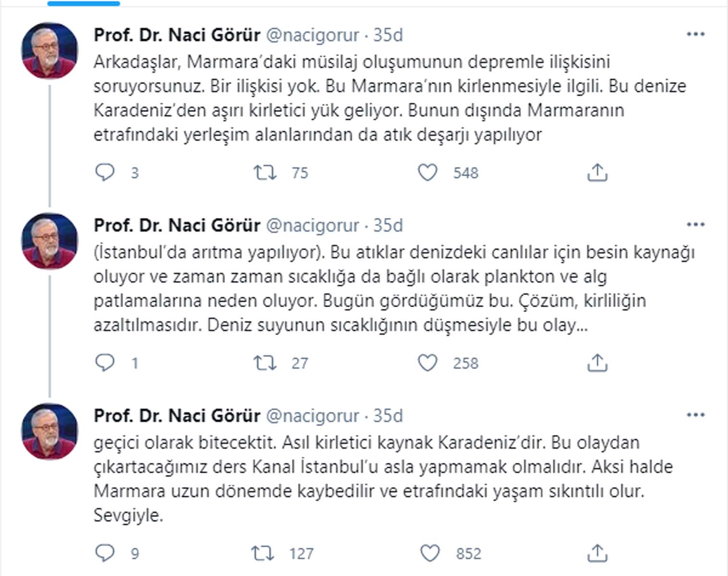This screenshot has height=576, width=728.
Task: Open the timestamp of the first tweet
Action: point(388,35)
